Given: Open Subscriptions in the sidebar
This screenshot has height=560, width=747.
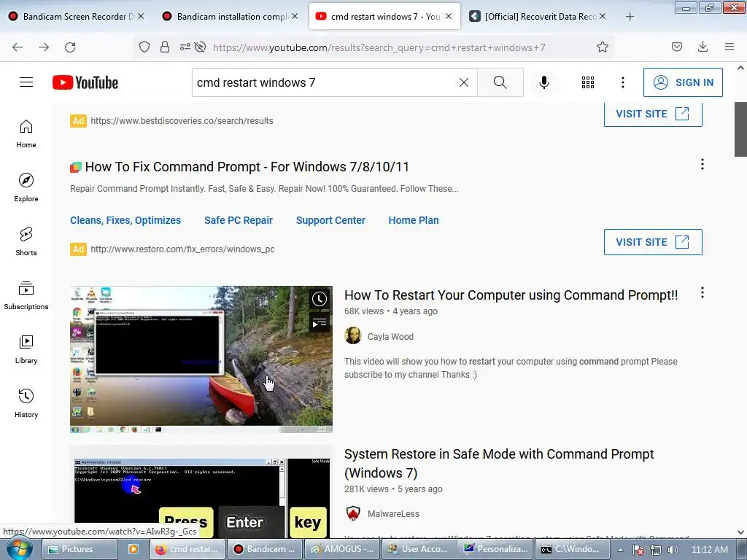Looking at the screenshot, I should click(26, 295).
